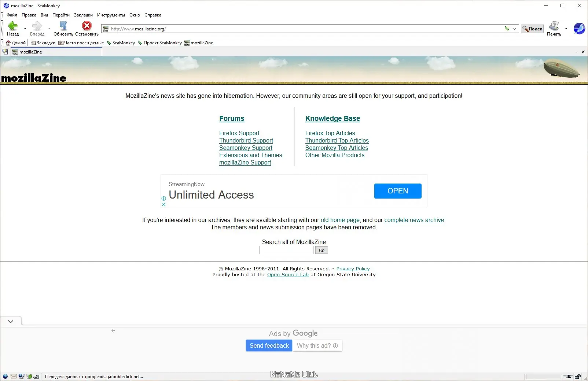The image size is (588, 381).
Task: Expand the address bar URL history dropdown
Action: pyautogui.click(x=514, y=29)
